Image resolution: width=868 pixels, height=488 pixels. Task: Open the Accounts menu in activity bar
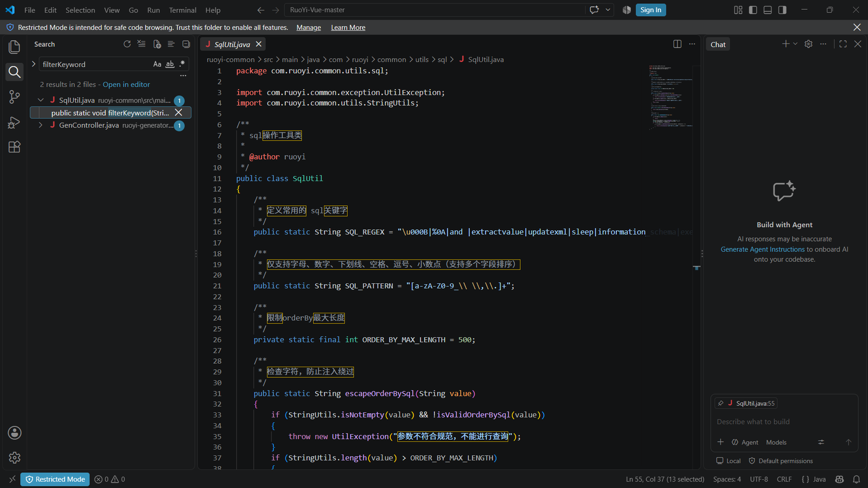pyautogui.click(x=15, y=433)
